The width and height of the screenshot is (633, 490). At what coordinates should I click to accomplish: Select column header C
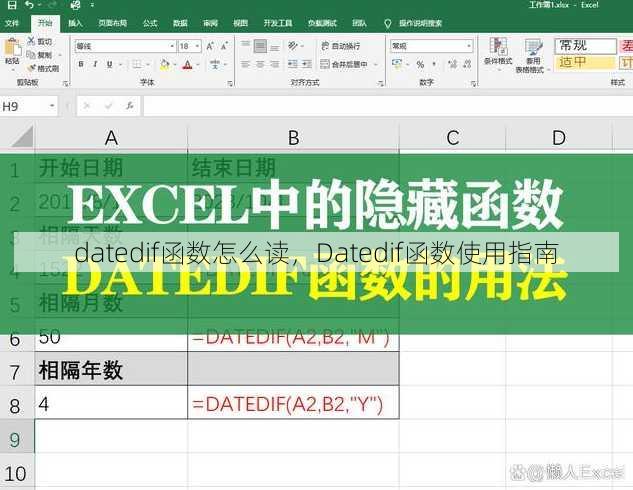pos(453,138)
